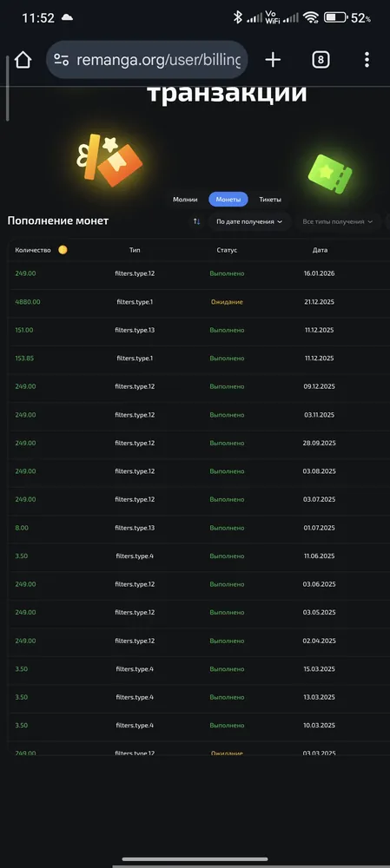Tap the browser home icon
Screen dimensions: 390x868
(x=23, y=60)
